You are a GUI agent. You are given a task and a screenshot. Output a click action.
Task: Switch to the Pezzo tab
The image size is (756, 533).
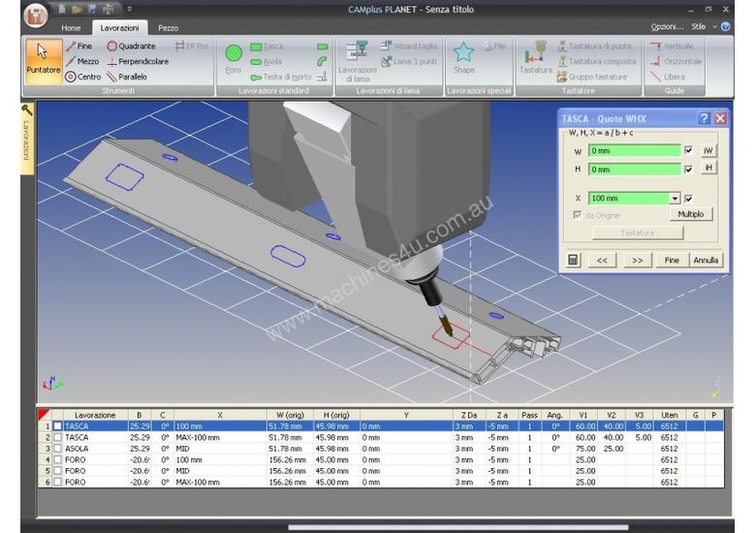click(169, 28)
